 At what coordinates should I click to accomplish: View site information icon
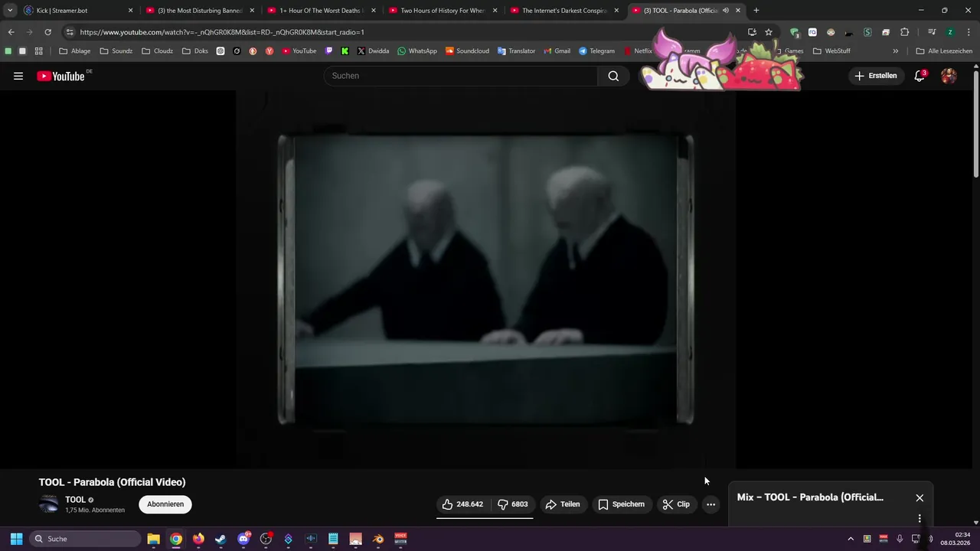(70, 32)
